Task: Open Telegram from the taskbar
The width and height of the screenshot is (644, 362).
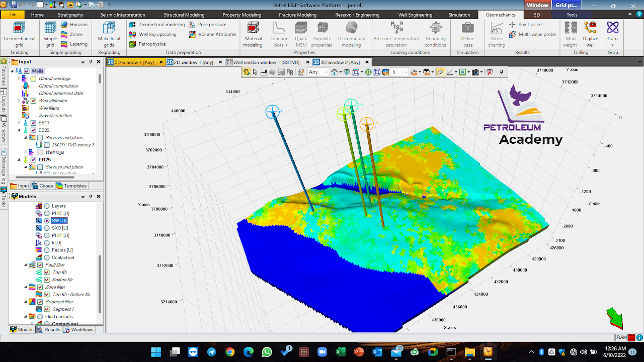Action: tap(211, 352)
